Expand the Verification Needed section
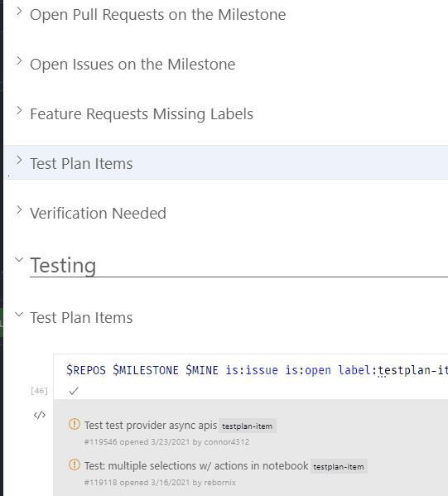This screenshot has width=448, height=496. [x=19, y=209]
